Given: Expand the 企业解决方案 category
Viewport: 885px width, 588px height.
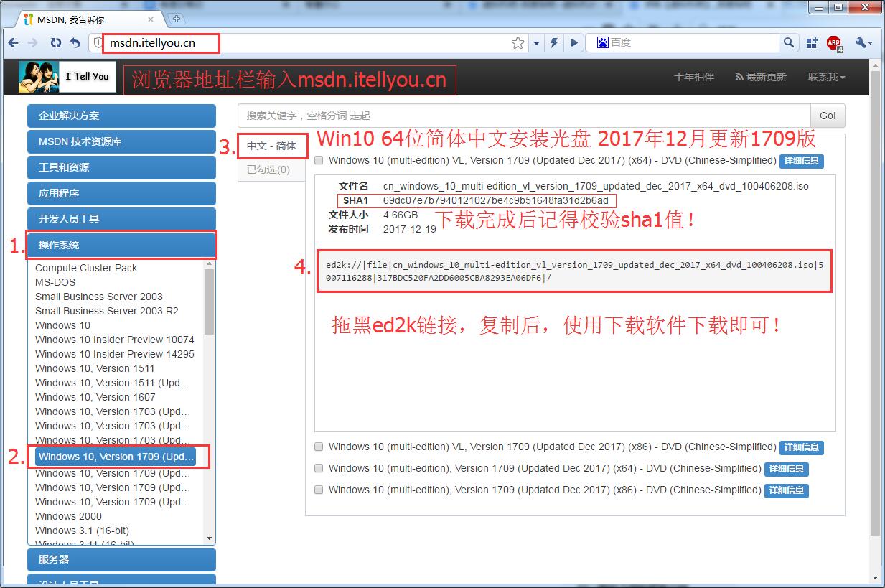Looking at the screenshot, I should click(x=121, y=116).
